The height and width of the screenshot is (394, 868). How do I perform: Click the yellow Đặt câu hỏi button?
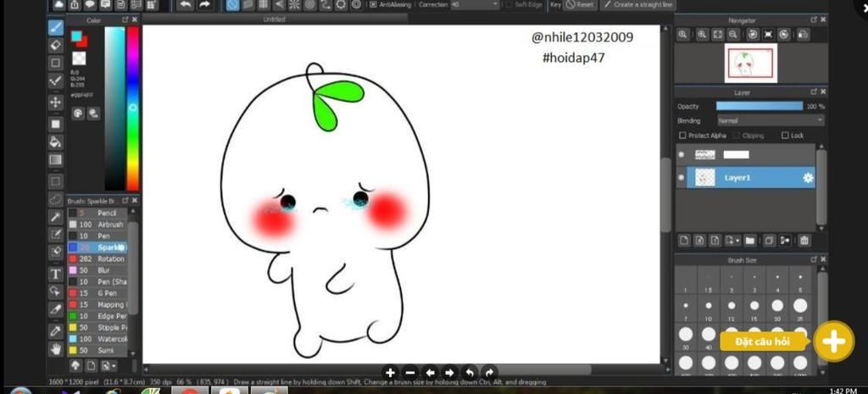[x=763, y=342]
